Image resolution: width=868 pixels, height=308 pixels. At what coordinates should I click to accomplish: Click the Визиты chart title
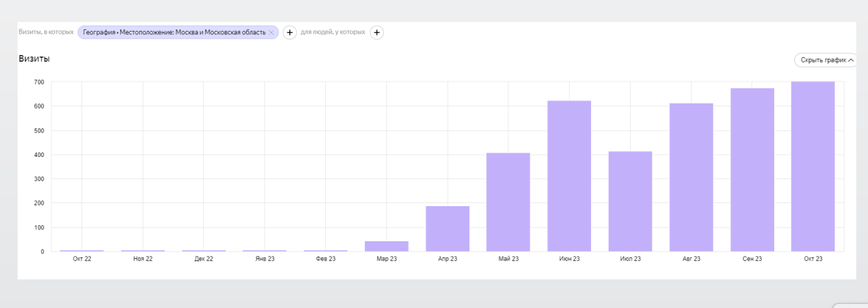pos(34,59)
